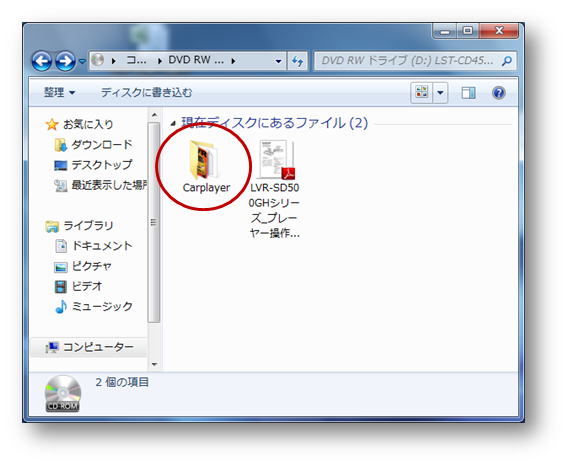The height and width of the screenshot is (465, 567).
Task: Click the navigation pane scrollbar down arrow
Action: [x=154, y=364]
